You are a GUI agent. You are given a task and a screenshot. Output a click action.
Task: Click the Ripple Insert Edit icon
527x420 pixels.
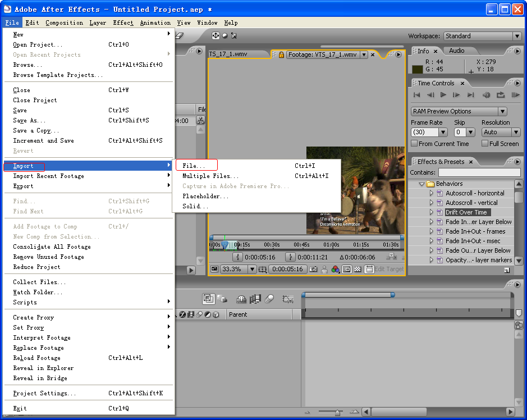(391, 257)
